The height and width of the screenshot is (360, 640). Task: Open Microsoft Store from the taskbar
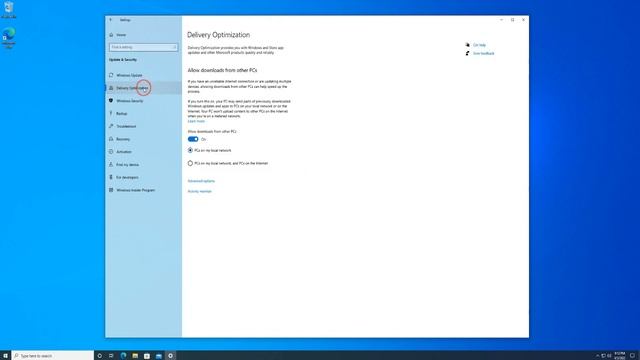(147, 356)
